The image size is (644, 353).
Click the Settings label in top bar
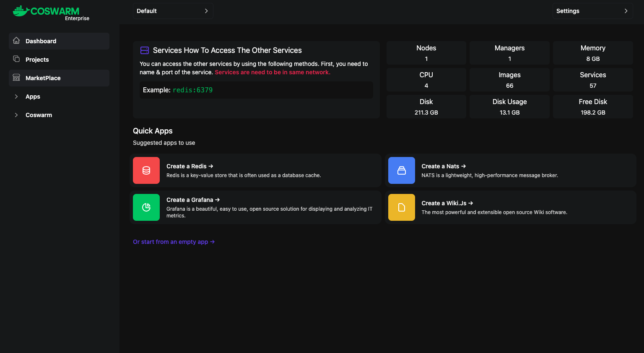tap(568, 11)
